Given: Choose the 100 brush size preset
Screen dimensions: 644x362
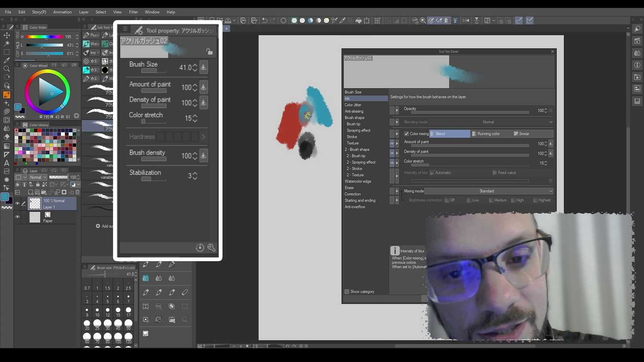Looking at the screenshot, I should pyautogui.click(x=118, y=338).
